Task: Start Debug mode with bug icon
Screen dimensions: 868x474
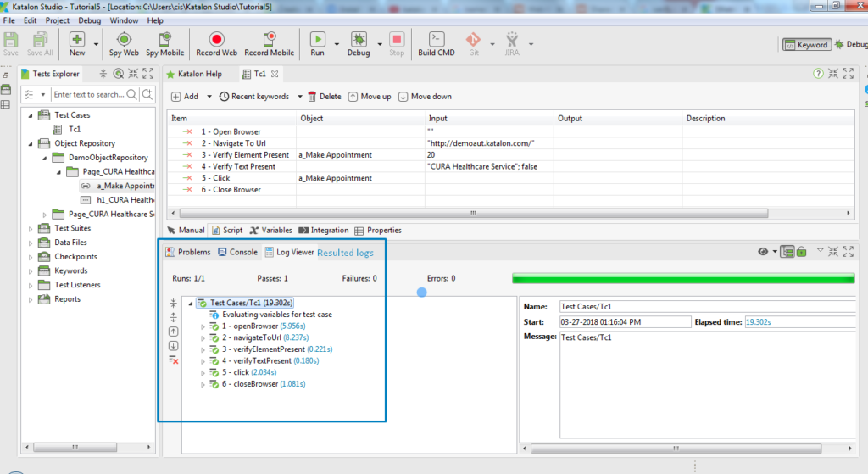Action: click(359, 44)
